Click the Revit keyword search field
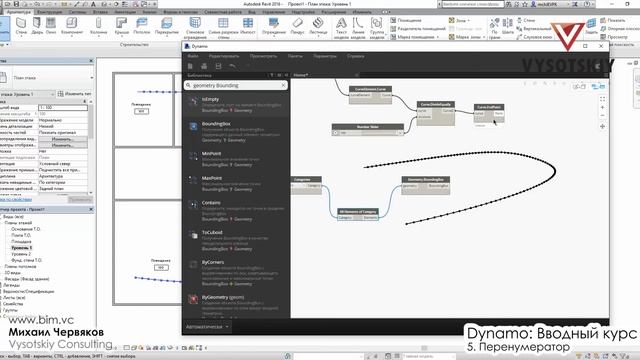This screenshot has height=360, width=640. (472, 4)
